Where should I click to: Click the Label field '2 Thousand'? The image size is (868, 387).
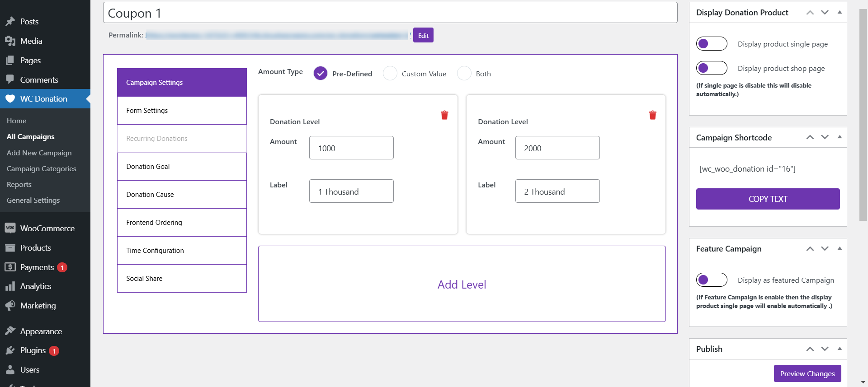point(557,191)
